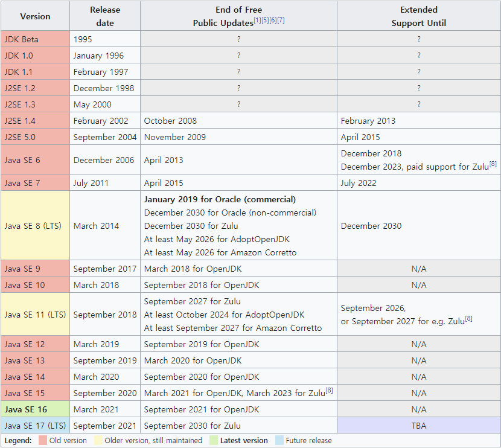This screenshot has width=501, height=448.
Task: Select the 'J2SE 1.2' version cell
Action: [x=35, y=88]
